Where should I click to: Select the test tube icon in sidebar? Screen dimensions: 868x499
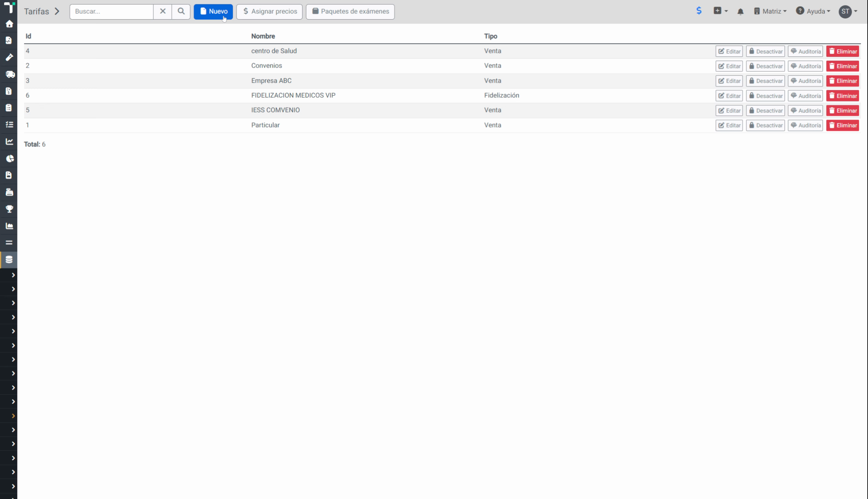pos(9,57)
